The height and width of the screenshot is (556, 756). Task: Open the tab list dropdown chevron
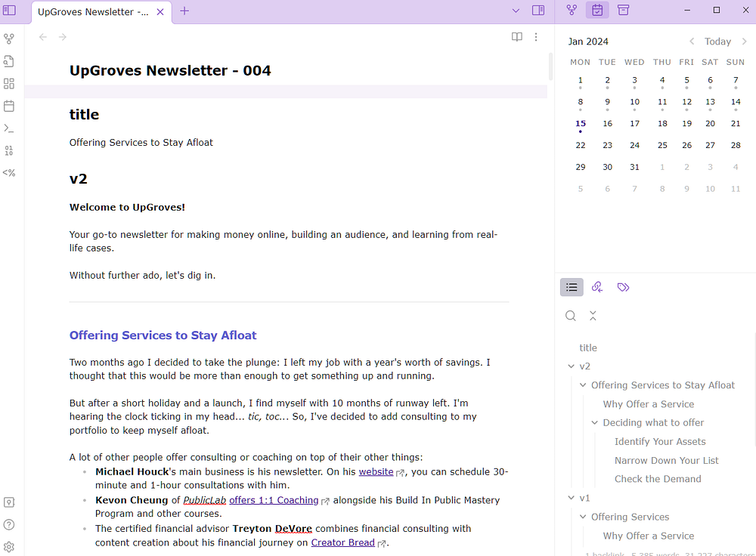[x=516, y=11]
